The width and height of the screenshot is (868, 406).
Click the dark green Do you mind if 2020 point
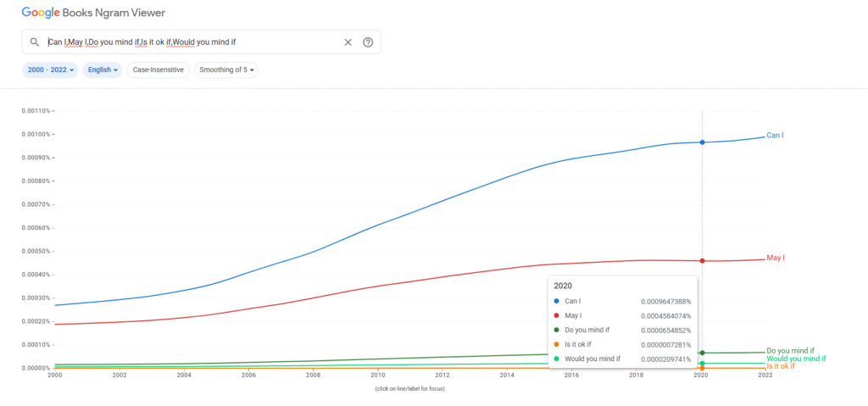702,353
